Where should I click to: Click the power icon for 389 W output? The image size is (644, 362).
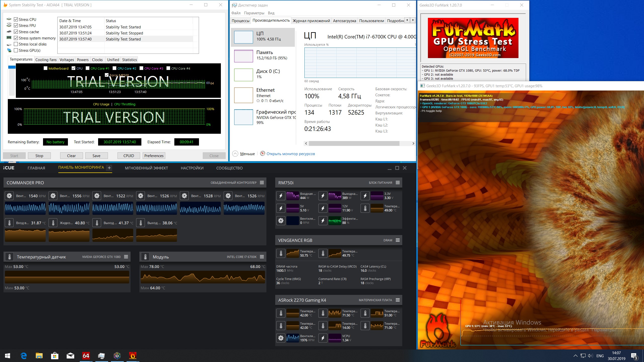(x=323, y=196)
